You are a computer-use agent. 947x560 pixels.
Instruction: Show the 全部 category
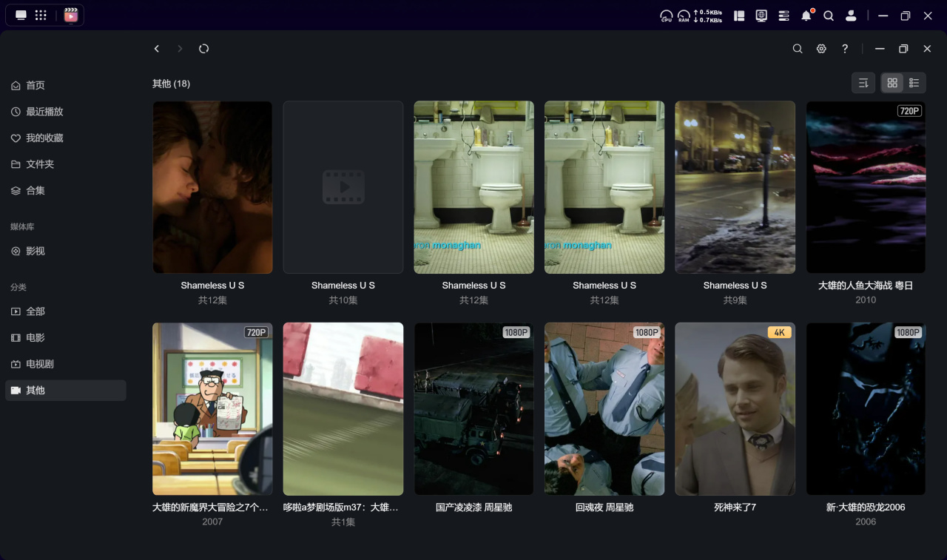(66, 311)
